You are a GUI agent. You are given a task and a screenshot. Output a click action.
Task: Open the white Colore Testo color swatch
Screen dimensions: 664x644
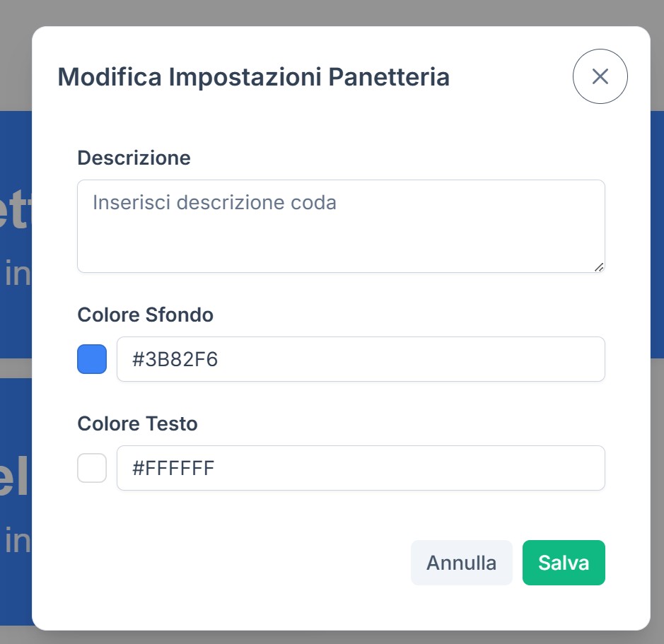pyautogui.click(x=91, y=468)
